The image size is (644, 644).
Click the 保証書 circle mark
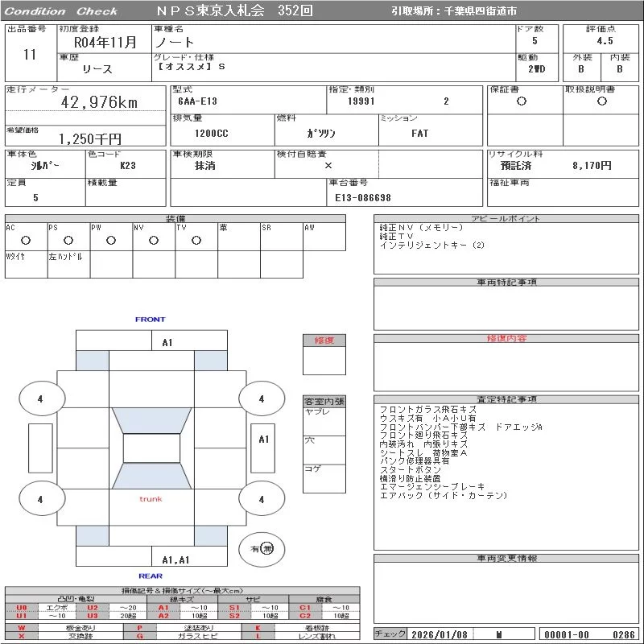(522, 101)
